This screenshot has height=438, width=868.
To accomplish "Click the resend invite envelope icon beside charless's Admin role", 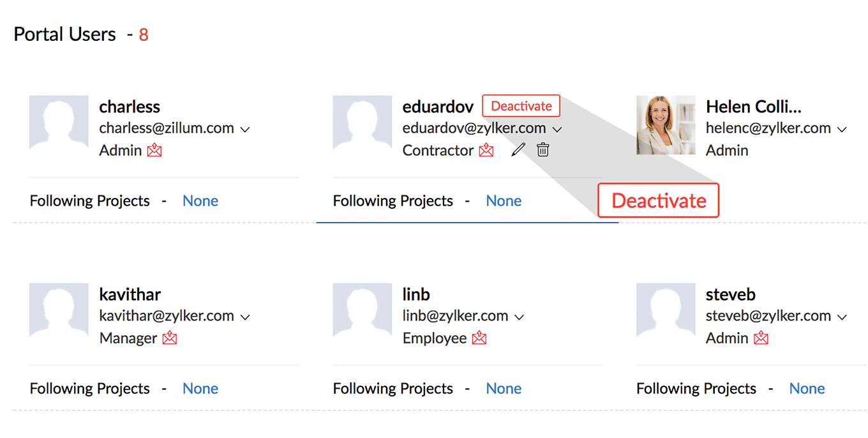I will pyautogui.click(x=154, y=151).
